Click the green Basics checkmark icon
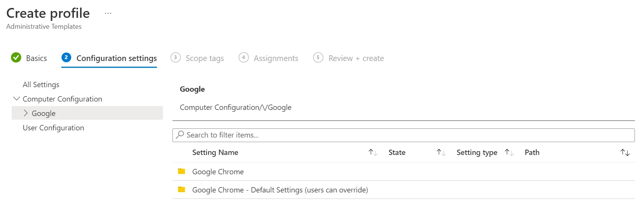 pos(16,58)
